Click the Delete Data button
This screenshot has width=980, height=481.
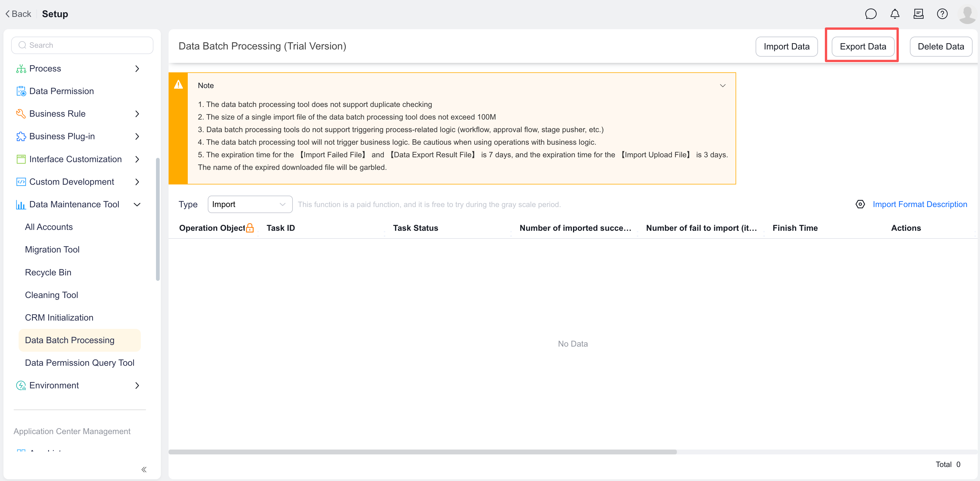pyautogui.click(x=941, y=46)
